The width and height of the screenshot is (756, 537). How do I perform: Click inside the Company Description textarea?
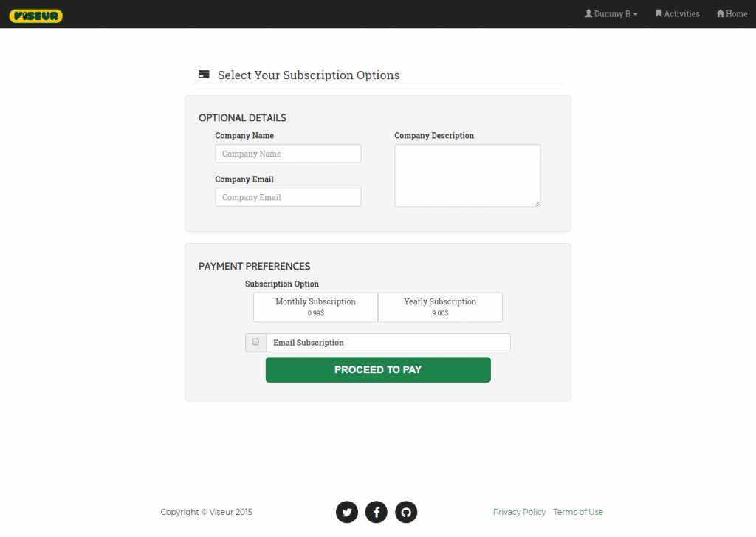pyautogui.click(x=467, y=175)
